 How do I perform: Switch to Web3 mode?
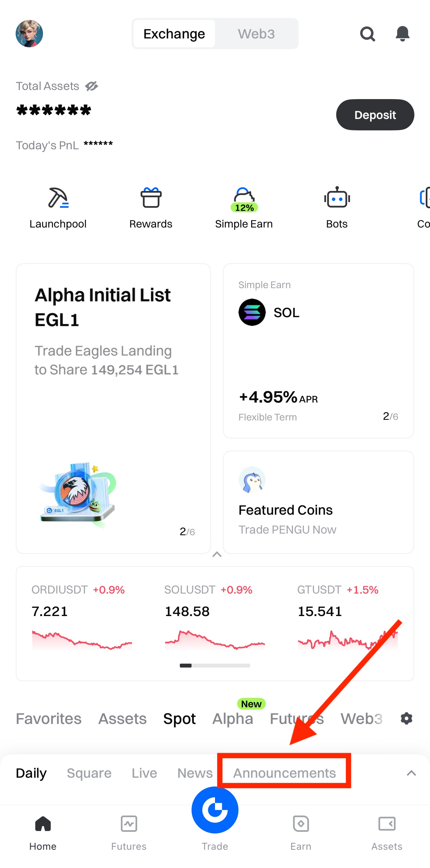pos(256,34)
